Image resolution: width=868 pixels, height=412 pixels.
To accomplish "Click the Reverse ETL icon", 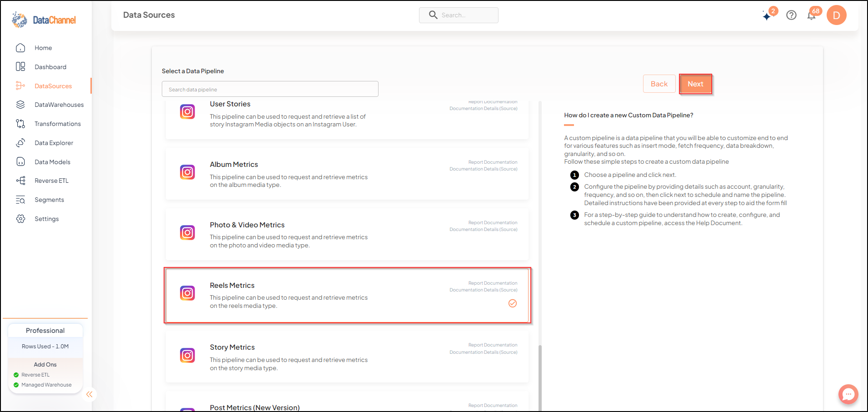I will (x=20, y=181).
